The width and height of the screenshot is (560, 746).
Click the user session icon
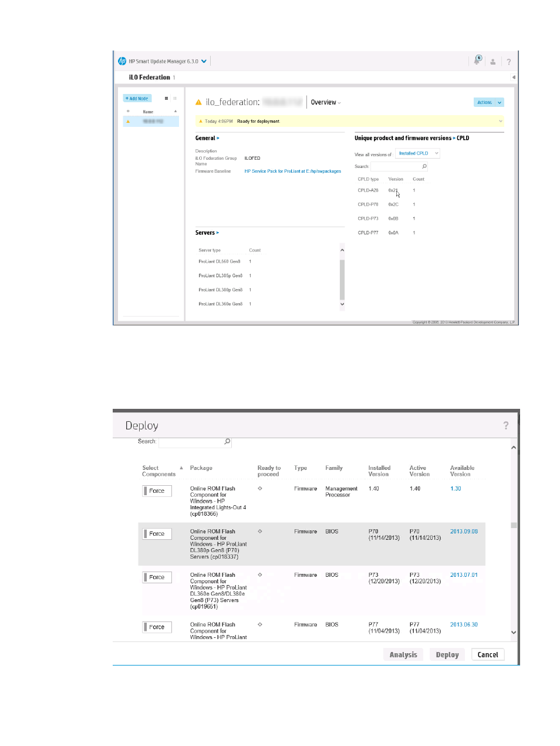click(x=493, y=62)
